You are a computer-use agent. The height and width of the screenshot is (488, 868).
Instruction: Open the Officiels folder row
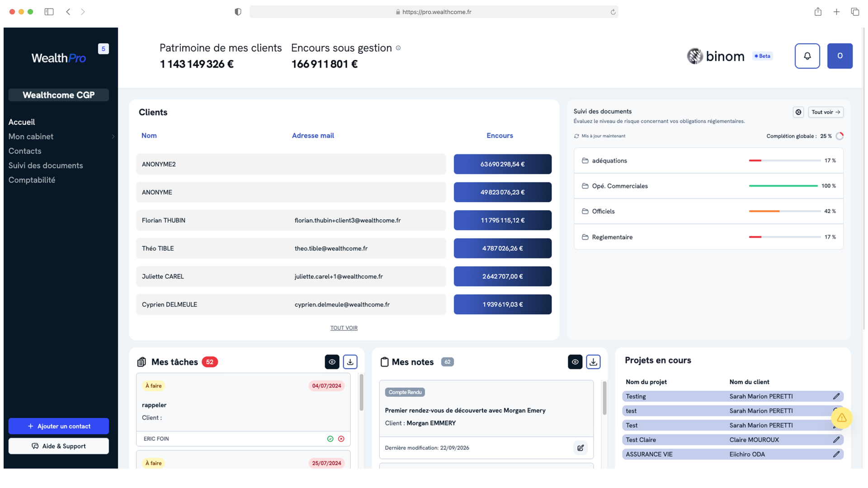(708, 211)
